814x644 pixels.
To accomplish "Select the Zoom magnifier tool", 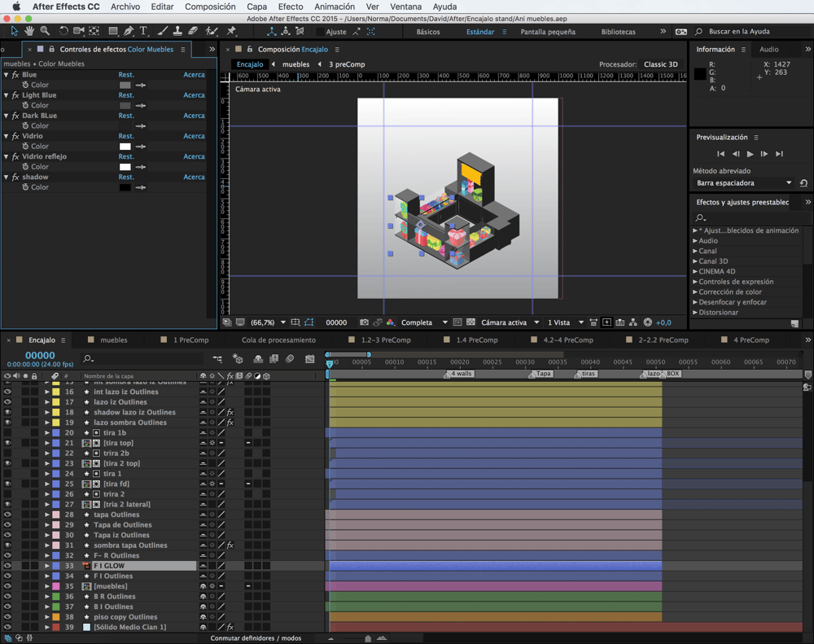I will [45, 31].
